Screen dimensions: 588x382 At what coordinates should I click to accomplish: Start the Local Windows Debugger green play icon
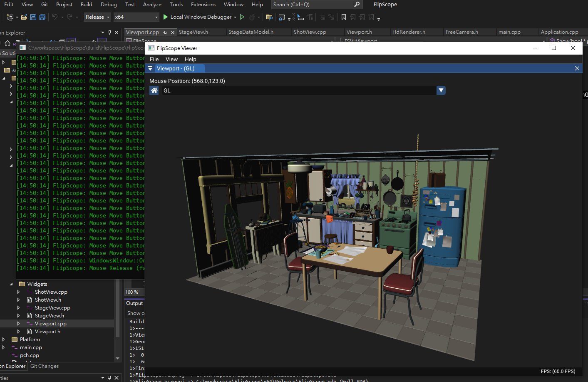click(166, 17)
